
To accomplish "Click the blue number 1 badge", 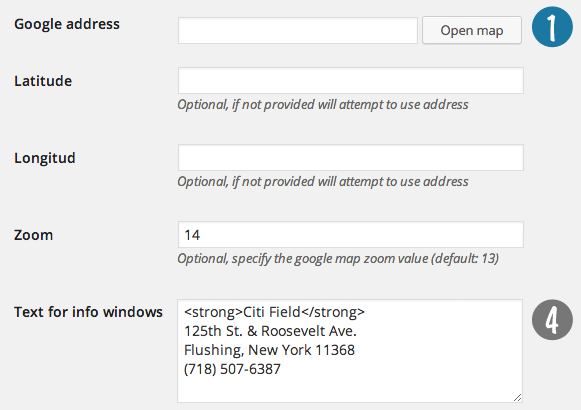I will (x=552, y=27).
